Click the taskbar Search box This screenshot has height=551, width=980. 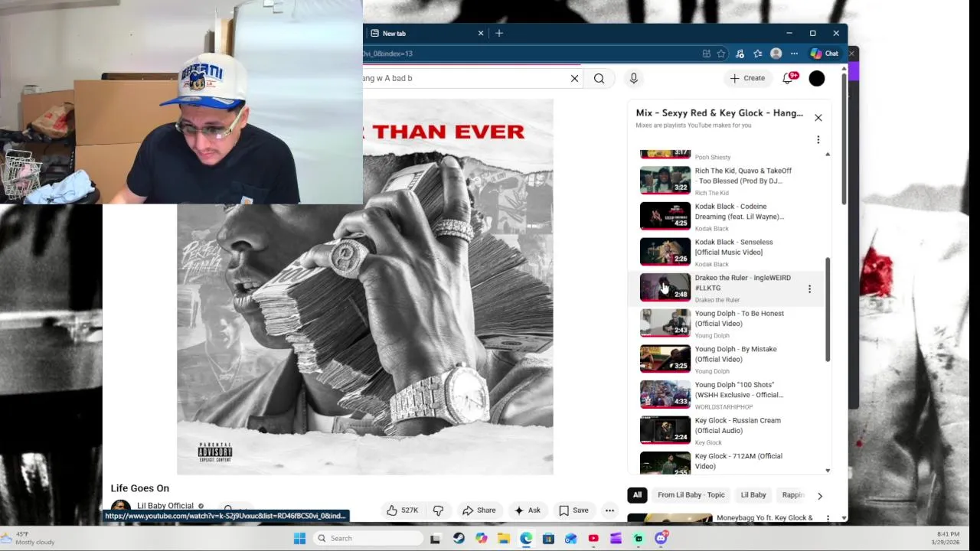367,538
